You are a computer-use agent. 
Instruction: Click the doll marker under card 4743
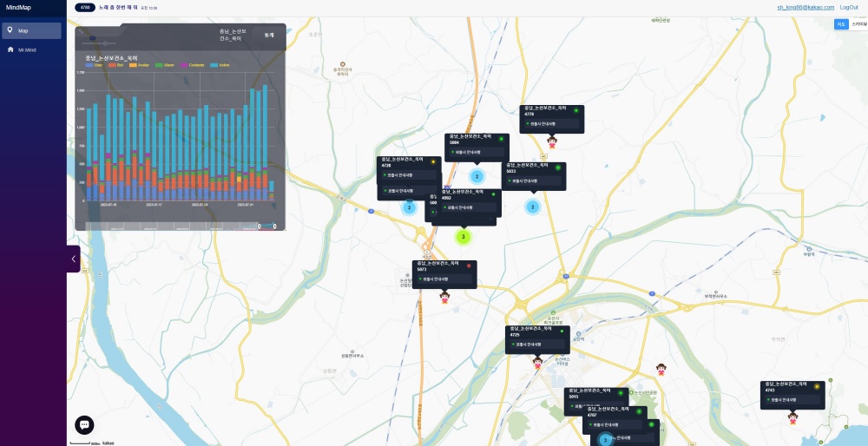click(x=792, y=418)
